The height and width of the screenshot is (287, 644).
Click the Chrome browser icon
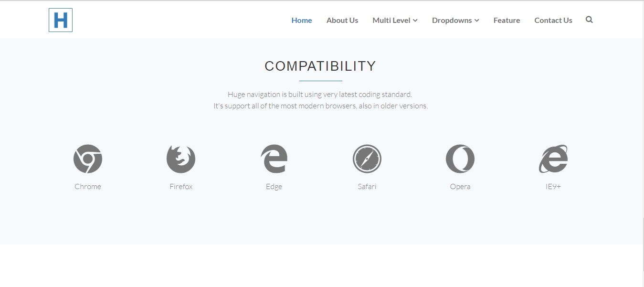point(88,159)
